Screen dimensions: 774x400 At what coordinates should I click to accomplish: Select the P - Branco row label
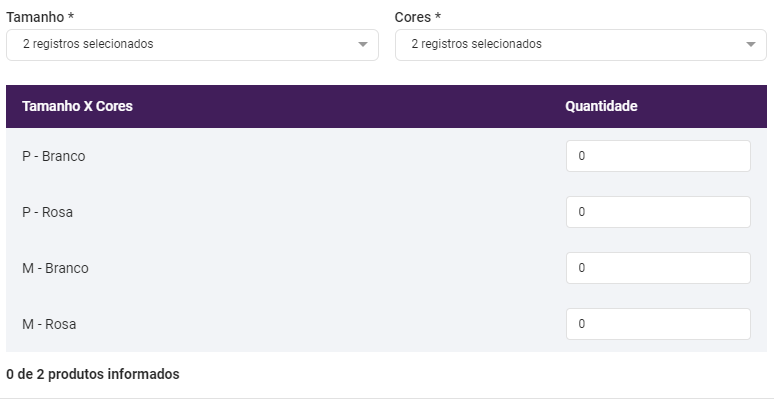54,156
